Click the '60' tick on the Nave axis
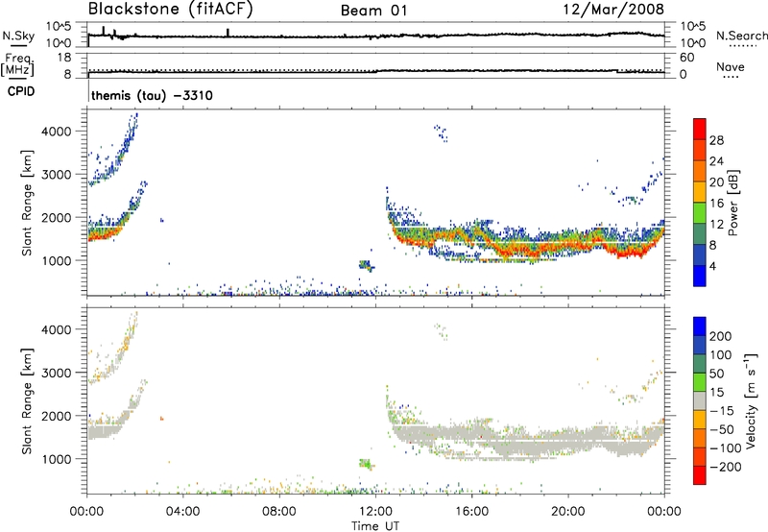The width and height of the screenshot is (768, 532). [686, 58]
